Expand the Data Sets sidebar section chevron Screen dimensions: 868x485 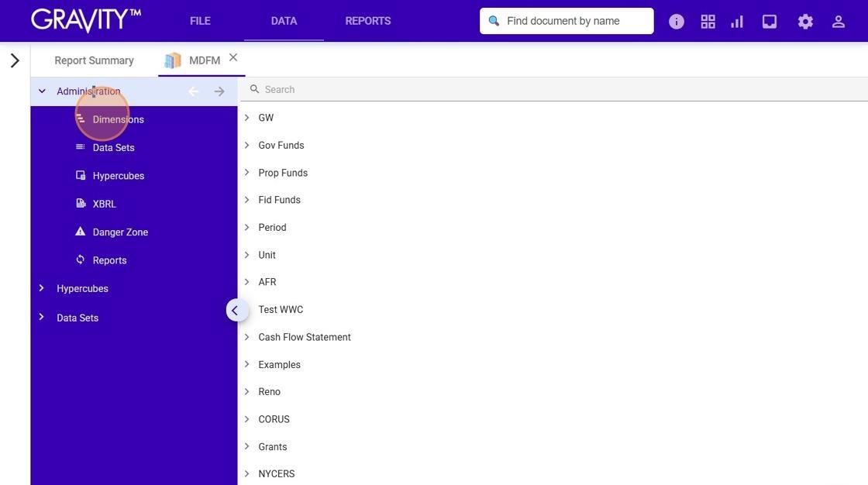click(x=42, y=317)
